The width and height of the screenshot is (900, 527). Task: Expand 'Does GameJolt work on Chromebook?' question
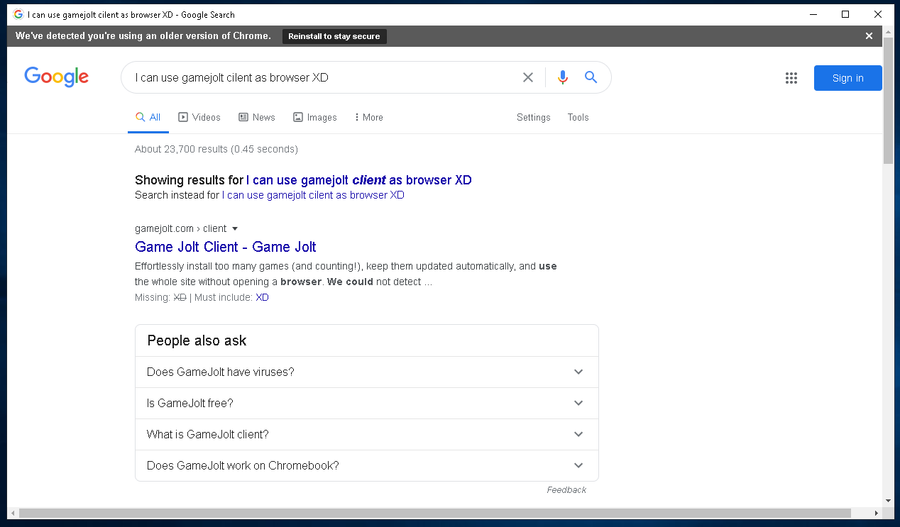(x=367, y=466)
